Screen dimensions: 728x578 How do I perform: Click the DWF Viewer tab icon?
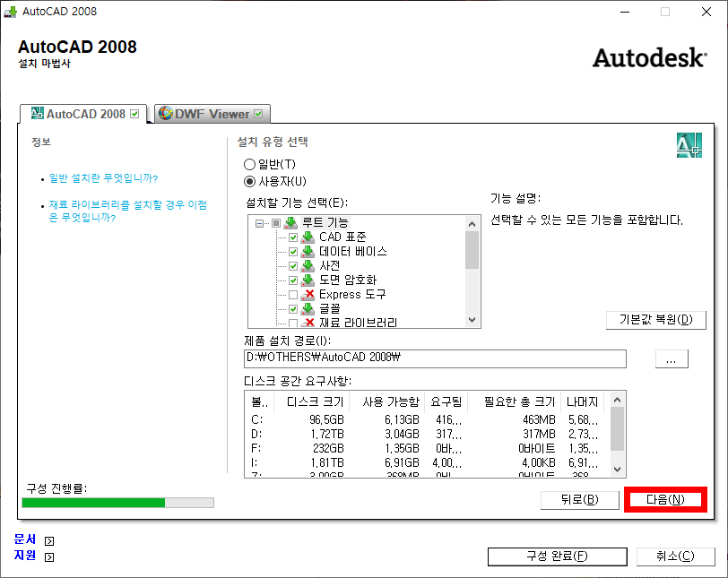[x=165, y=113]
